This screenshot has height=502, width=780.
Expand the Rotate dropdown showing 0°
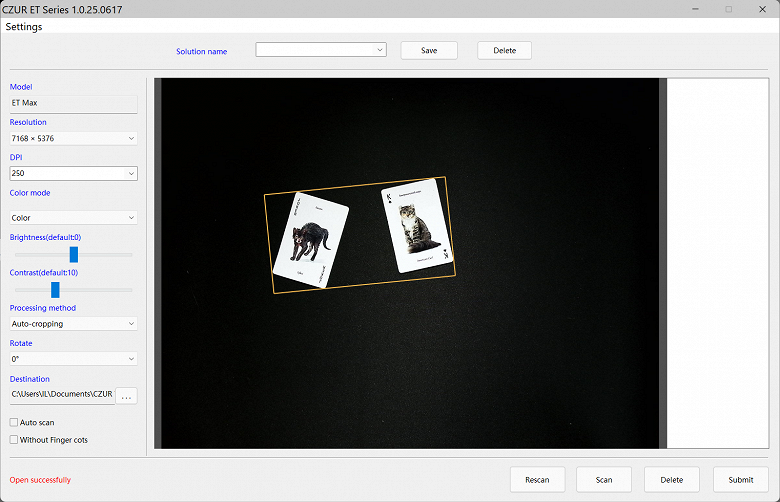click(73, 359)
